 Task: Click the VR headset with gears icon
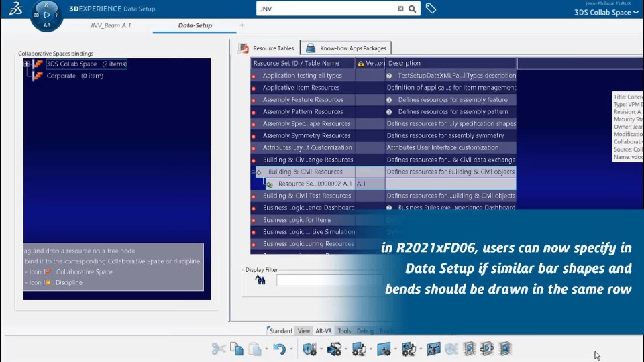click(x=334, y=349)
